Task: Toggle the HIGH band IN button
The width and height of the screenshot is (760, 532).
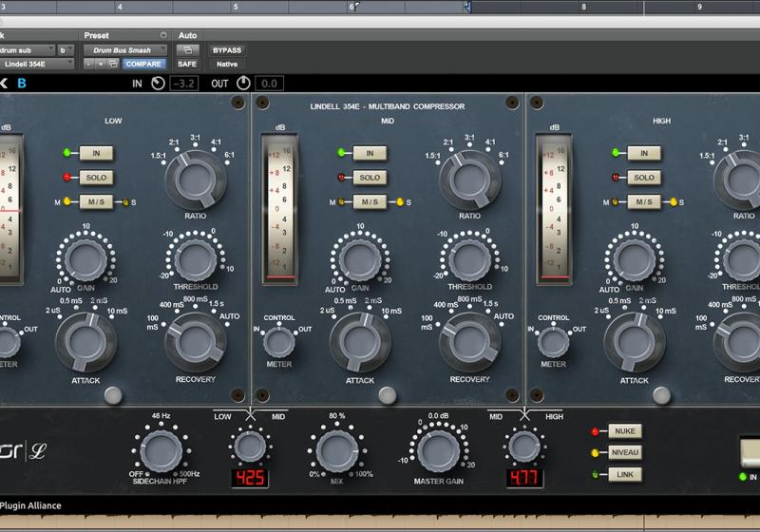Action: [x=644, y=153]
